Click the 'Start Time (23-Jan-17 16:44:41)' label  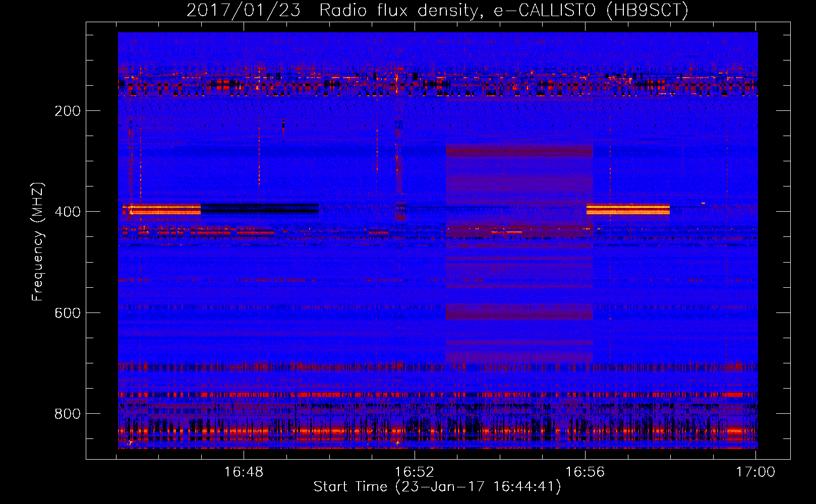[x=437, y=487]
